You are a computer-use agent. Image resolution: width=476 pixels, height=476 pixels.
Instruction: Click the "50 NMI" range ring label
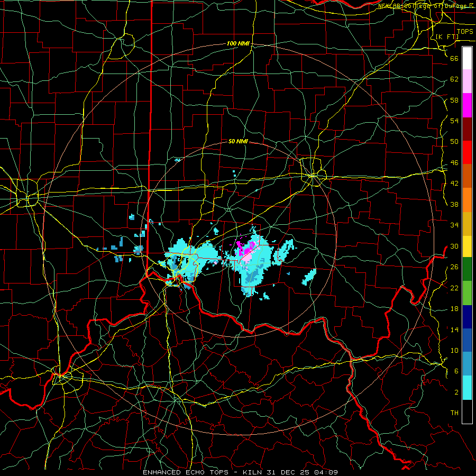pos(238,141)
